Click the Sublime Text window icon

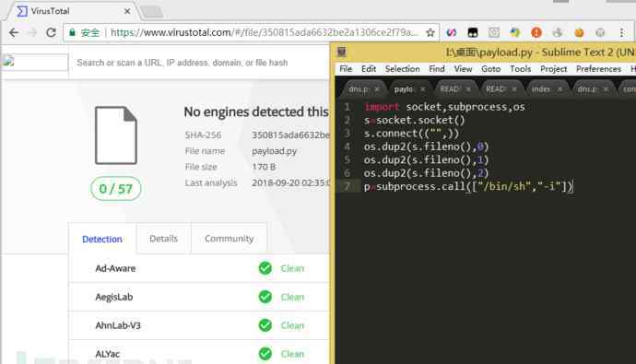pos(342,52)
